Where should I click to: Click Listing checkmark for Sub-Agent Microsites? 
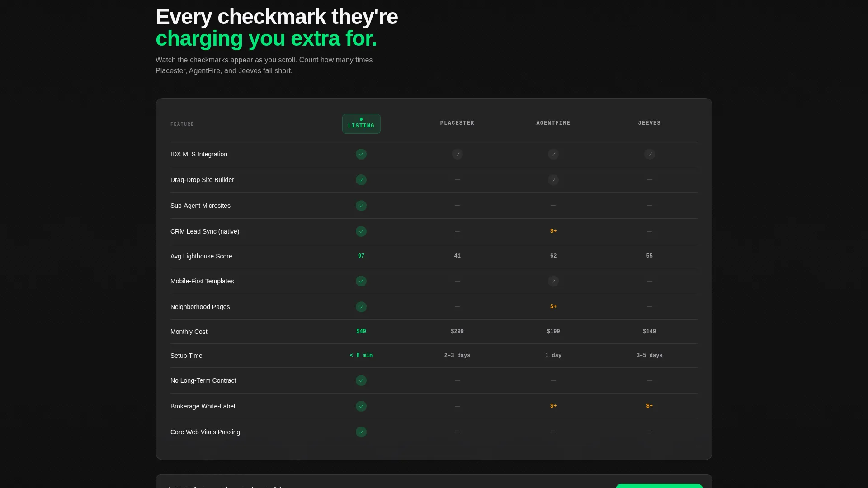(361, 206)
